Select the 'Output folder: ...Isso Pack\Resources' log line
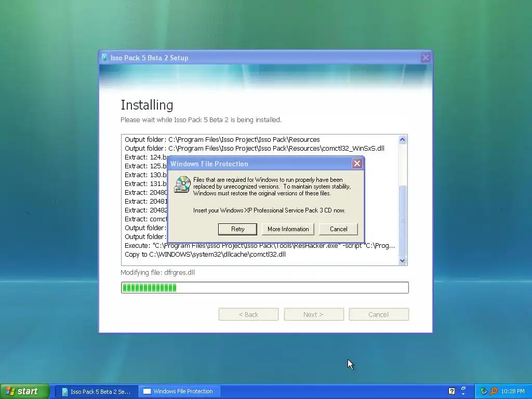Screen dimensions: 532x399 222,139
